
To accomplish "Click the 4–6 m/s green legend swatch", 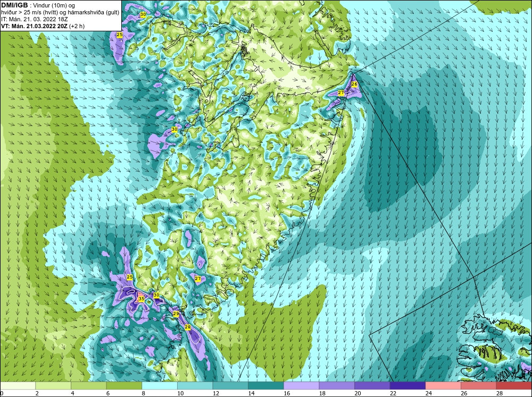I will tap(88, 385).
